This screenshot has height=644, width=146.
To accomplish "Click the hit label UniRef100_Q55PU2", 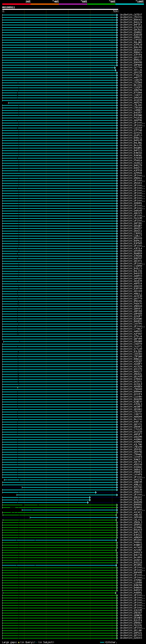I will [x=131, y=525].
